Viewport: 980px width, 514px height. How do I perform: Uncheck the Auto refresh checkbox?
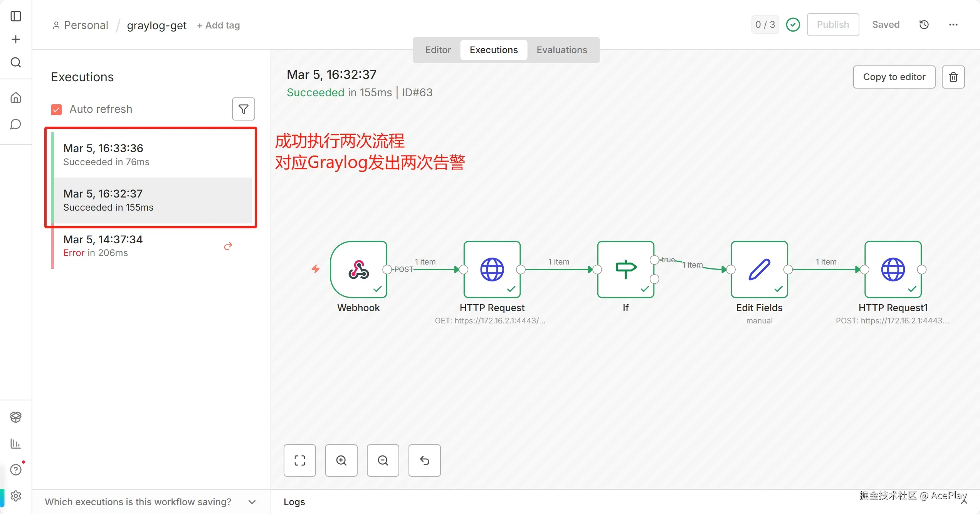[x=56, y=109]
